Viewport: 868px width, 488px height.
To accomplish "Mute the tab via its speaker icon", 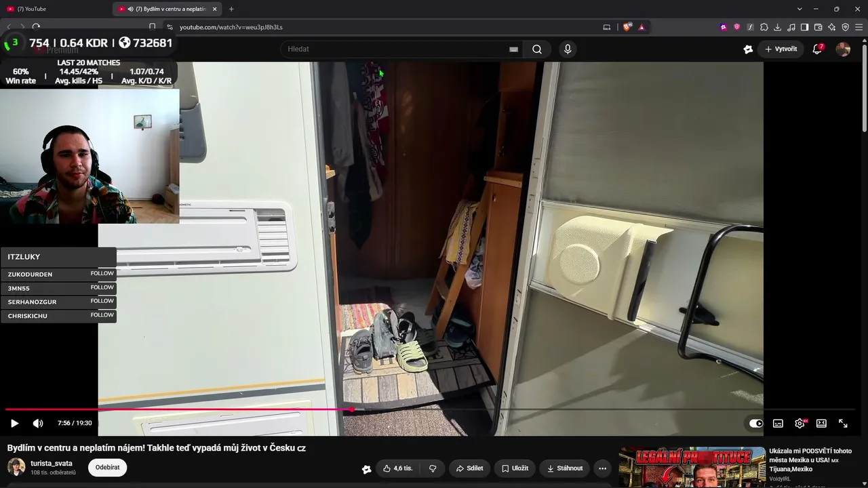I will coord(130,9).
